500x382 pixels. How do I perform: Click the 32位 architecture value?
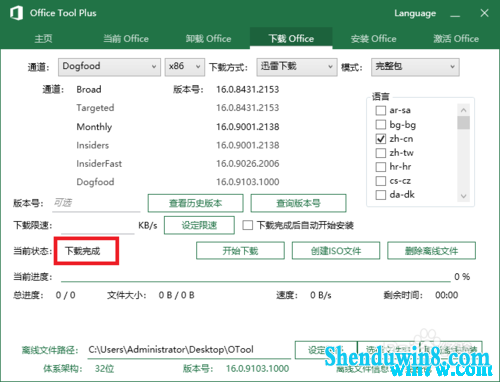click(105, 369)
